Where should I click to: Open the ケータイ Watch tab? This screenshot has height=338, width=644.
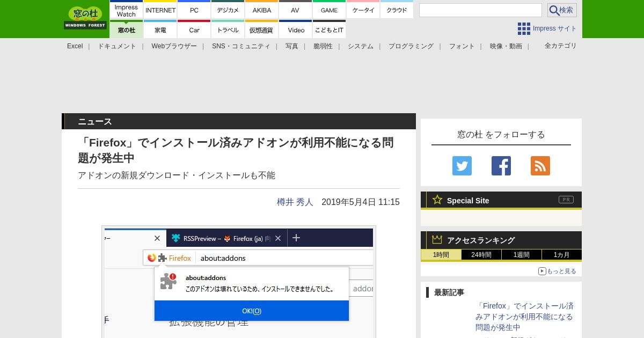pos(363,10)
